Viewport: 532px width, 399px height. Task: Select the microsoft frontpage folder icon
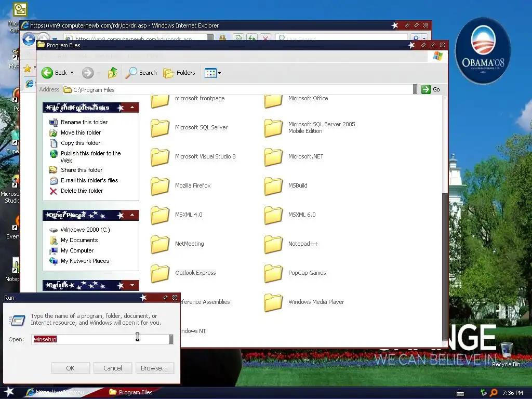pyautogui.click(x=160, y=101)
